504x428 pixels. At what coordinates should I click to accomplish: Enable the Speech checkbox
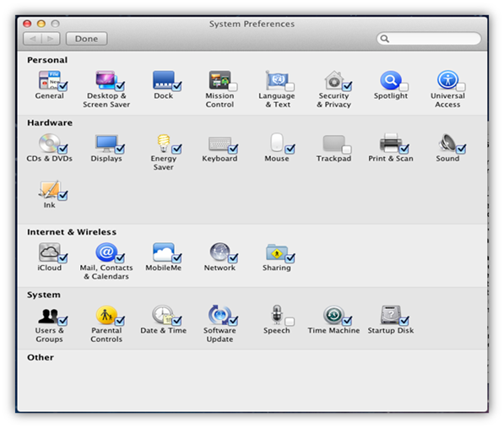tap(290, 322)
